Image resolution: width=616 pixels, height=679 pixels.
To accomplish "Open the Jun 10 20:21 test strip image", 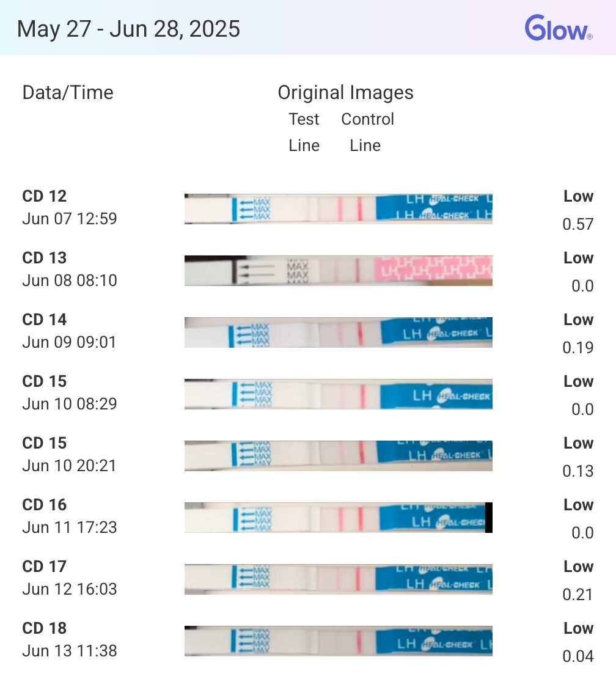I will pos(338,455).
